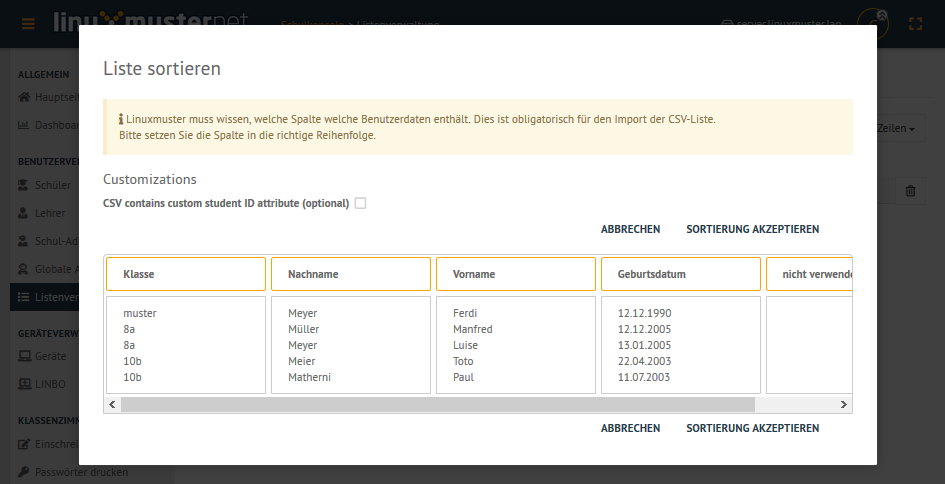This screenshot has height=484, width=945.
Task: Click the 'Toto' first name entry
Action: point(463,361)
